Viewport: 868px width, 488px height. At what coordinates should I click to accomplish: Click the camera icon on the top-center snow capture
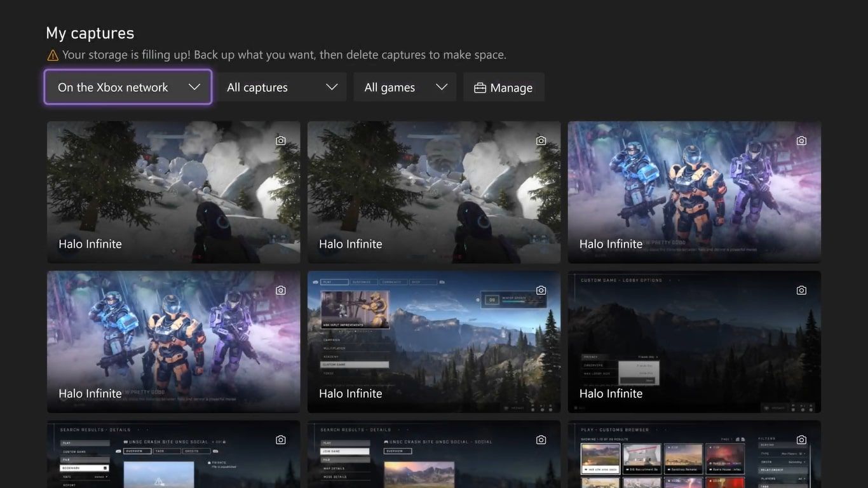tap(541, 140)
